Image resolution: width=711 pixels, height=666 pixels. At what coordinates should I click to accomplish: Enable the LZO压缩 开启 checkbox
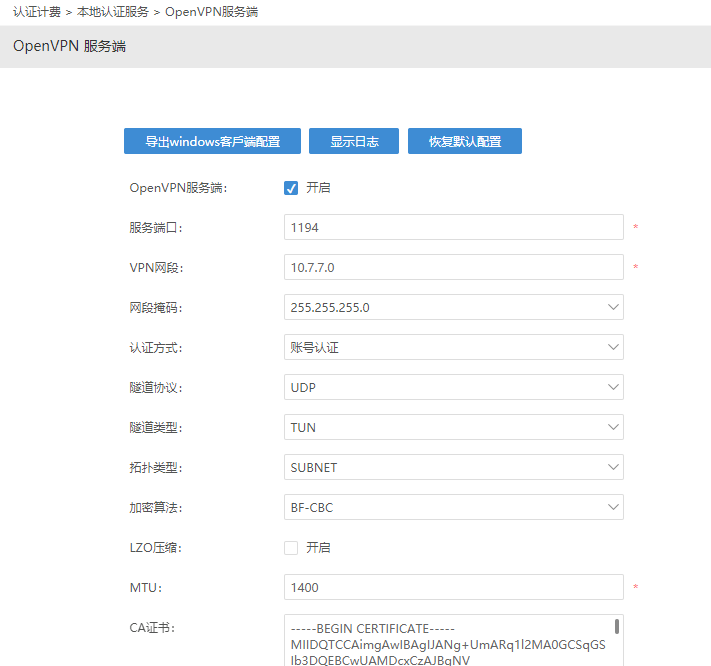point(291,548)
